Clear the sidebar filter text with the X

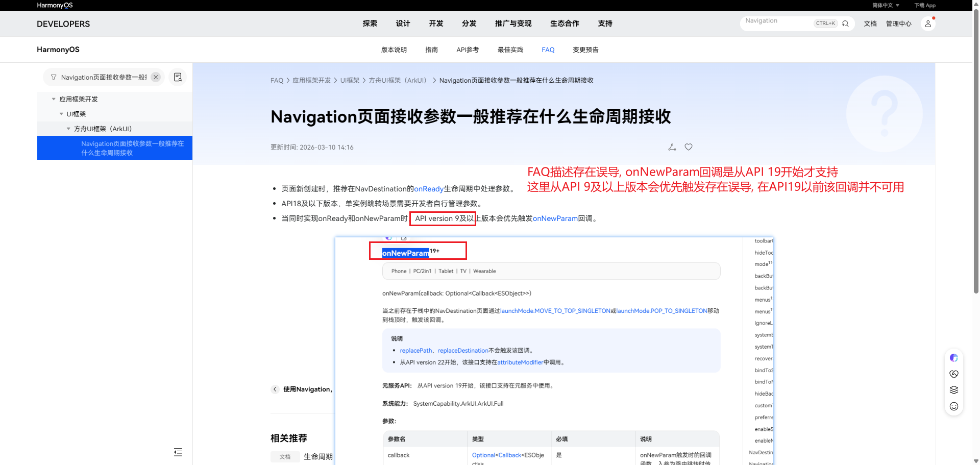click(156, 77)
